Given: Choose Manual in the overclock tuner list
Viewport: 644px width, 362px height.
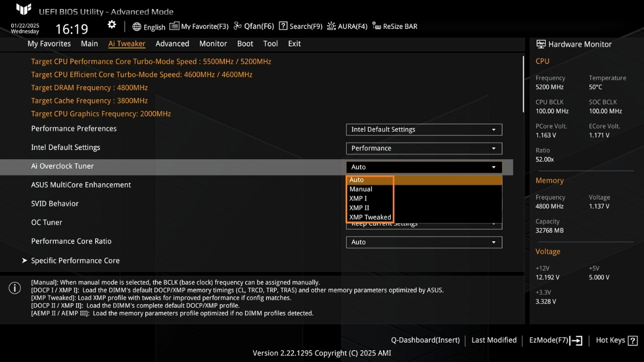Looking at the screenshot, I should click(x=424, y=189).
